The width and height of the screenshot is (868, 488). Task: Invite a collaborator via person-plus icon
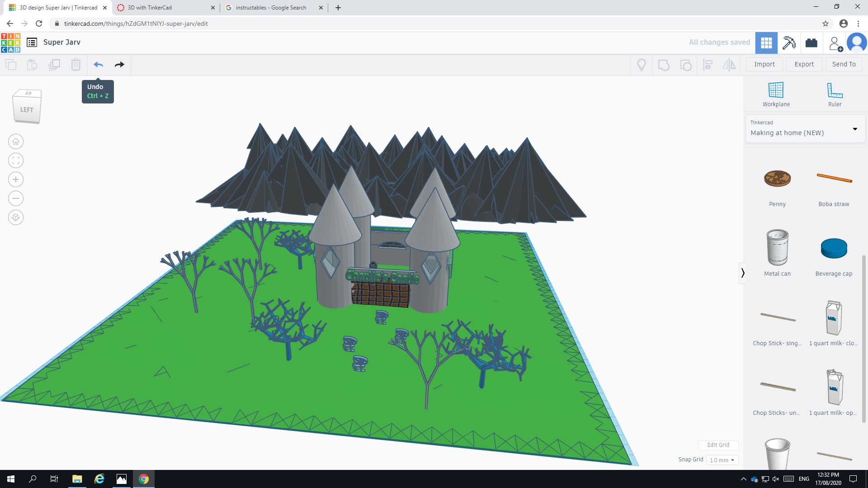click(835, 43)
